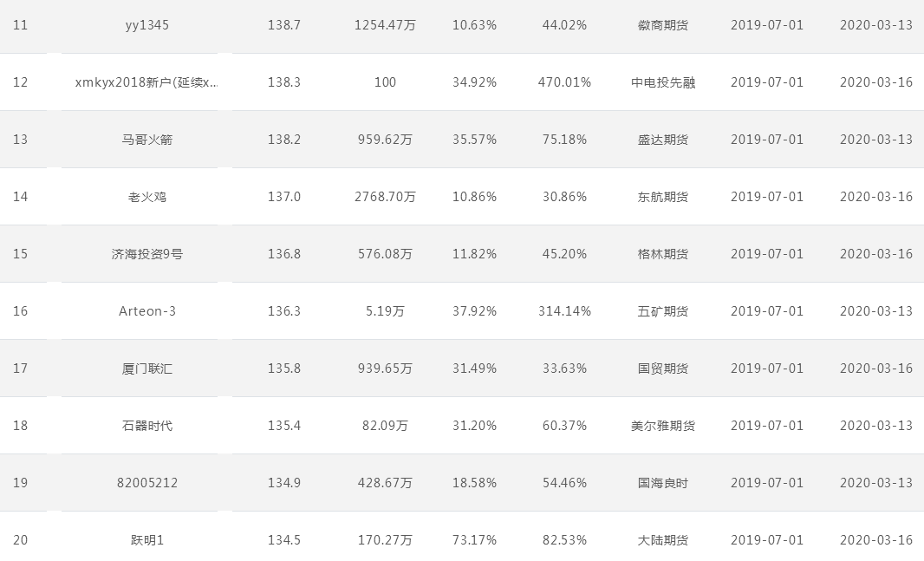
Task: Select the 盛达期货 broker cell
Action: tap(663, 140)
